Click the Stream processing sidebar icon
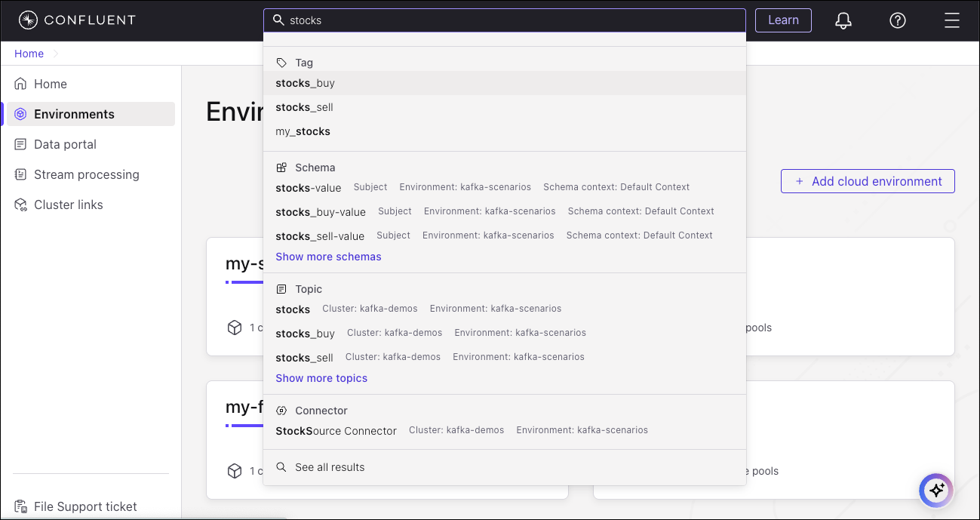 click(x=20, y=174)
